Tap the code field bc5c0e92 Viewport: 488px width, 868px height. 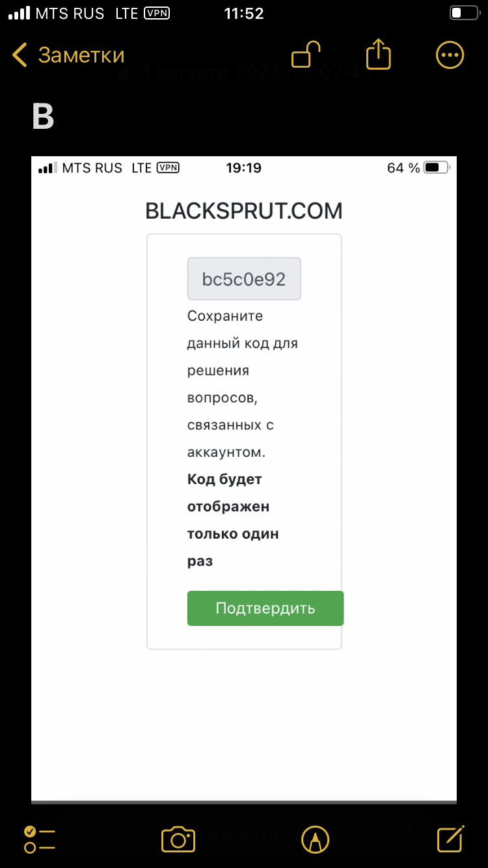[244, 279]
